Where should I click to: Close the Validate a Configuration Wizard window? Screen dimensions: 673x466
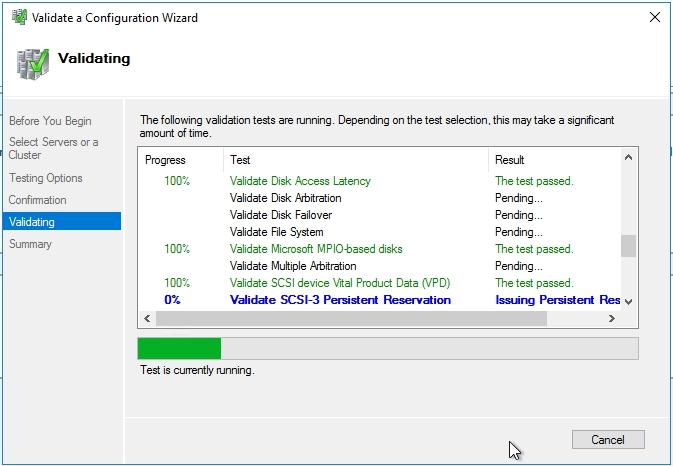[x=655, y=17]
